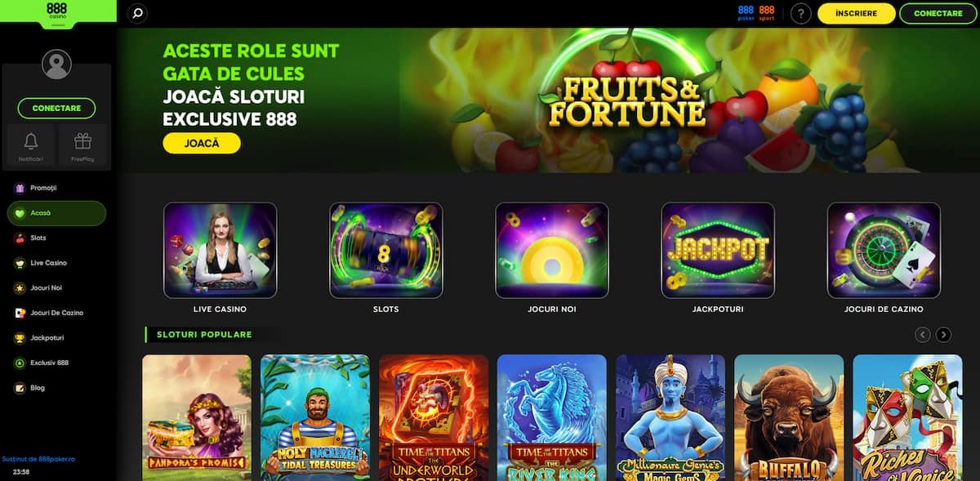
Task: Click the yellow ÎNSCRIERE button
Action: point(857,14)
